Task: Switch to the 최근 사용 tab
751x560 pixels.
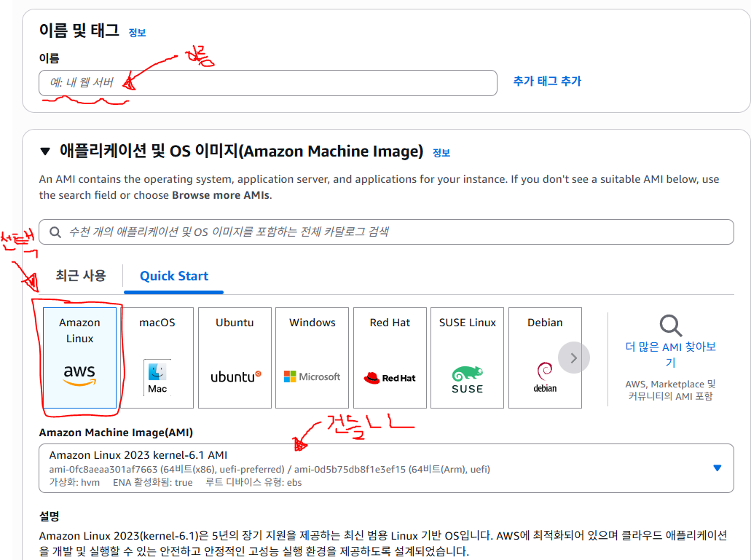Action: tap(80, 276)
